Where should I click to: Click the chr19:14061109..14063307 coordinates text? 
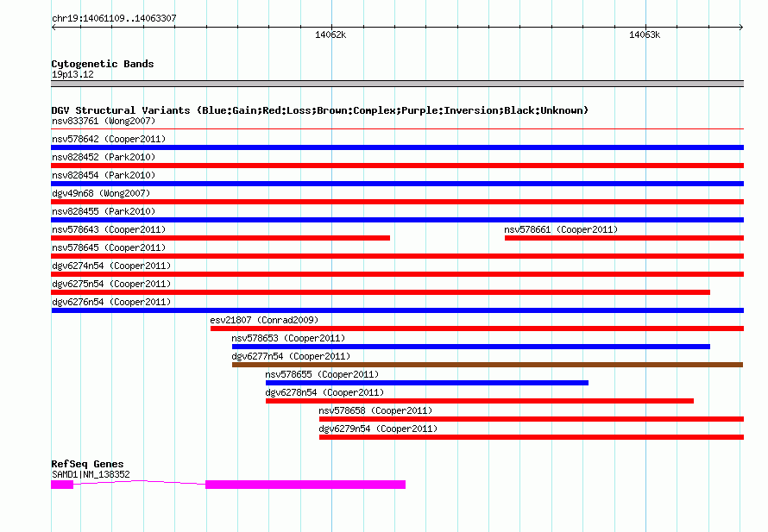coord(114,18)
